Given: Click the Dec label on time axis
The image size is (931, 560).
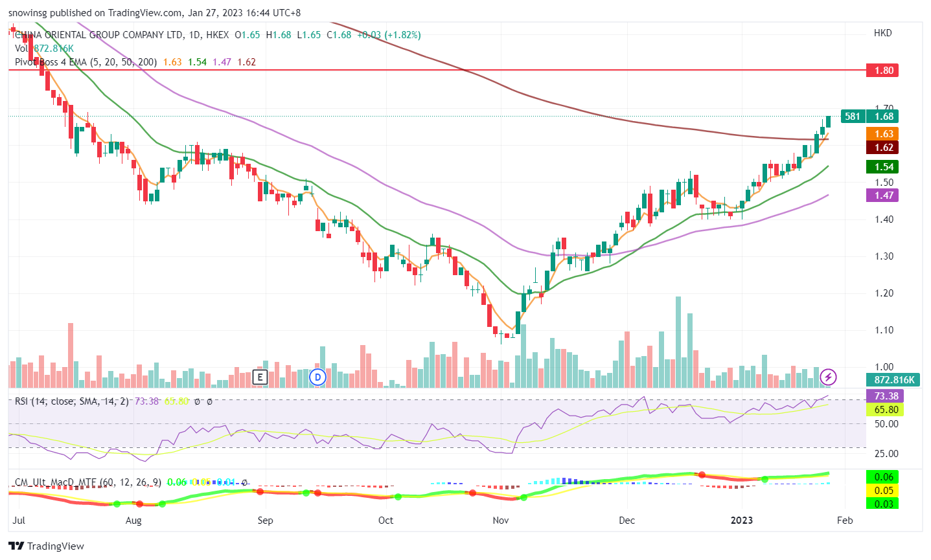Looking at the screenshot, I should 627,521.
